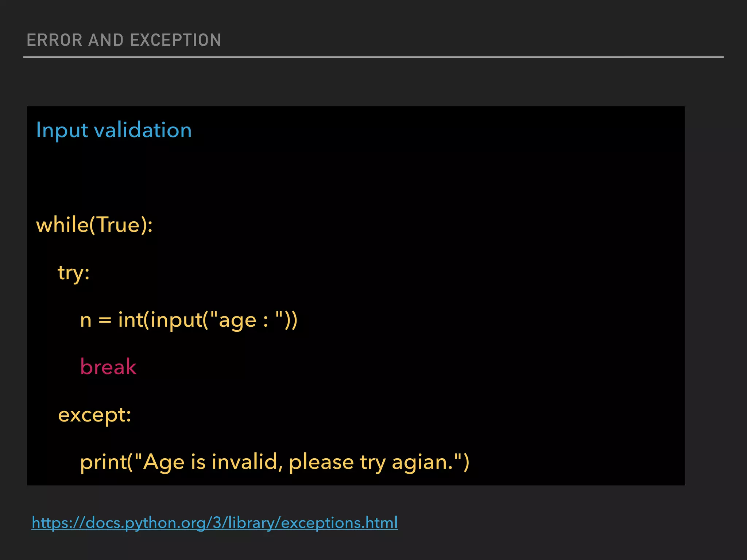The image size is (747, 560).
Task: Click the word ERROR in the title
Action: click(54, 40)
